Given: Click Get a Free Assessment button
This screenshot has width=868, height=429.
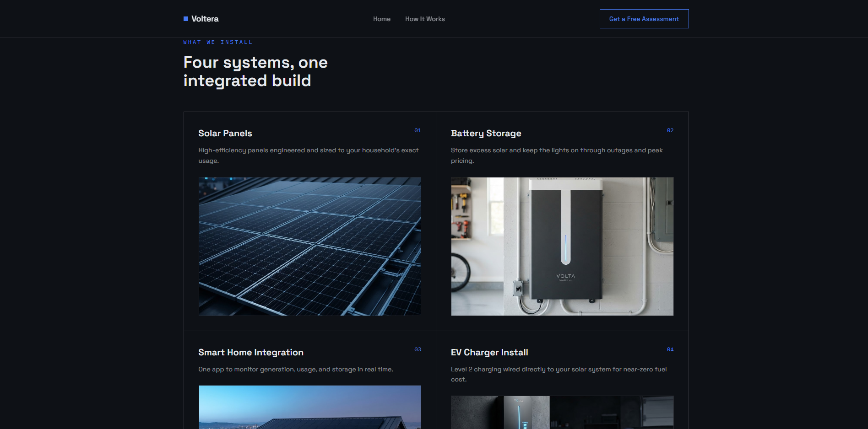Looking at the screenshot, I should click(x=644, y=19).
